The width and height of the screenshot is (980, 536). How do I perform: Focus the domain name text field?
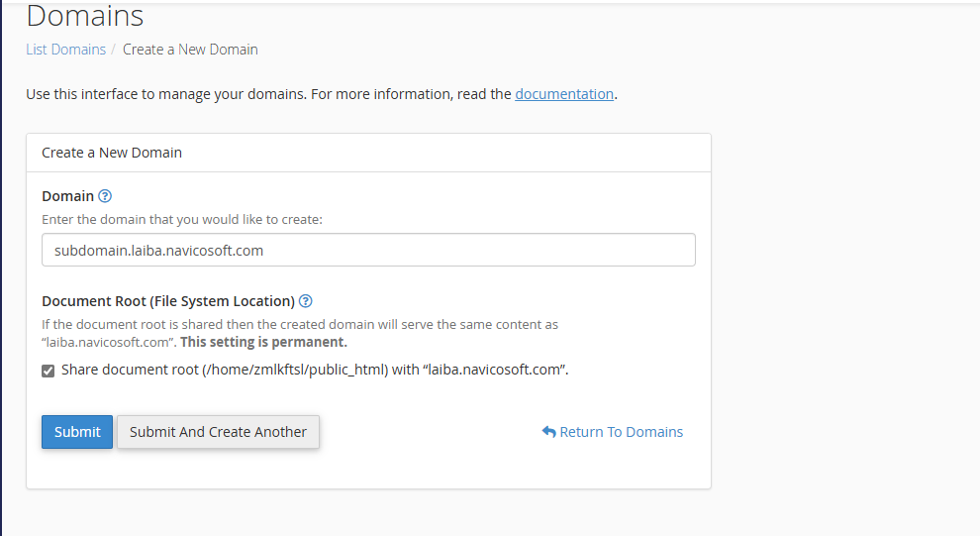368,251
